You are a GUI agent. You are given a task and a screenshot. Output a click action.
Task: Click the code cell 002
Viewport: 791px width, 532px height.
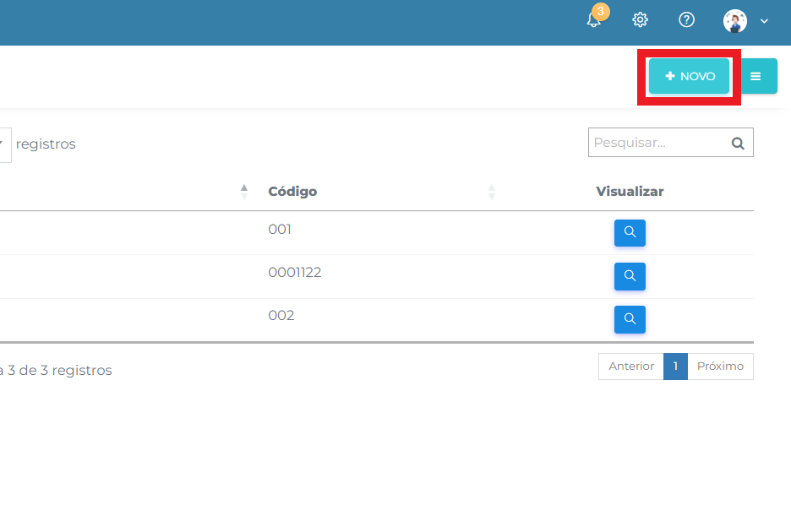pyautogui.click(x=281, y=316)
